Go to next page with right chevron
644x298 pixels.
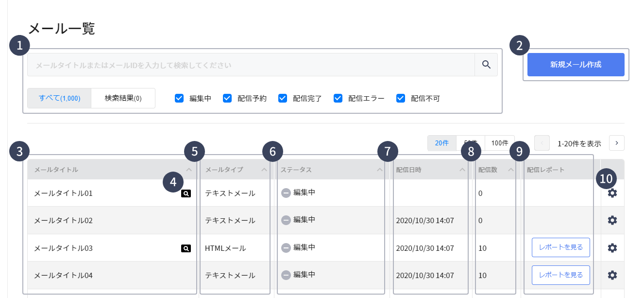[x=617, y=143]
